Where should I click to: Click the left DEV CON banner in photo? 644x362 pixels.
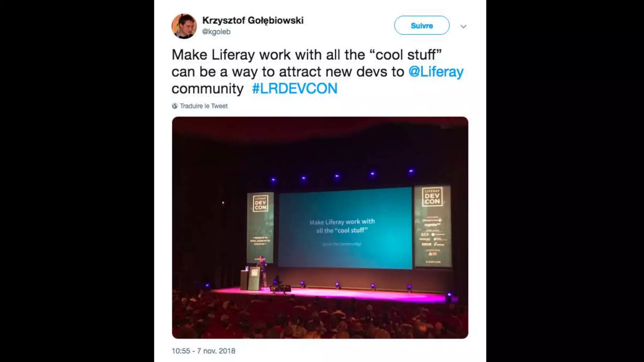[x=260, y=228]
